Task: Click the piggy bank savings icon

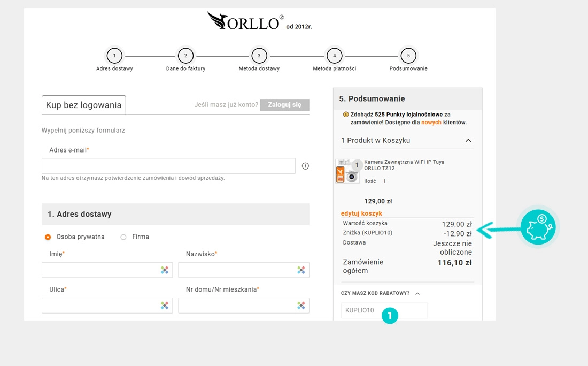Action: [x=538, y=227]
